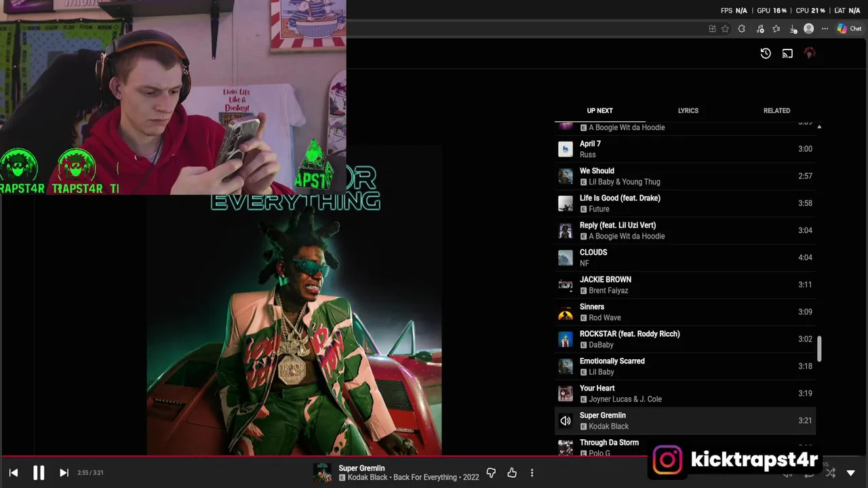Image resolution: width=868 pixels, height=488 pixels.
Task: Click the now-playing speaker icon for Super Gremlin
Action: tap(565, 421)
